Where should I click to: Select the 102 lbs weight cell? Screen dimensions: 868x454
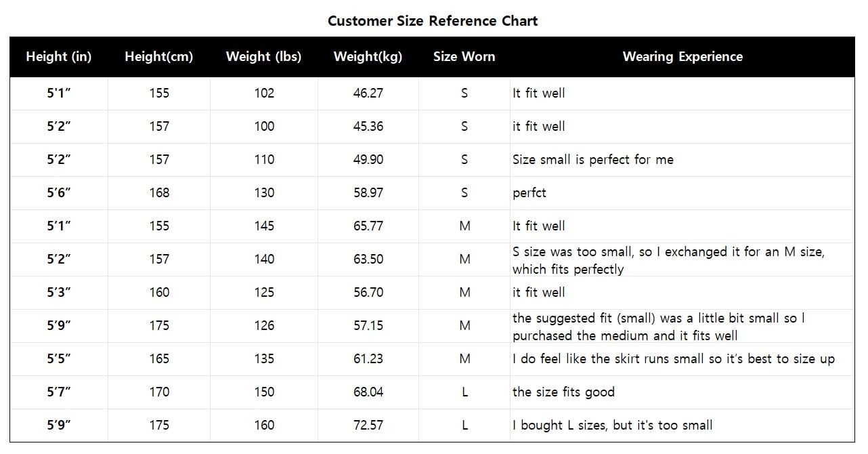pyautogui.click(x=264, y=93)
